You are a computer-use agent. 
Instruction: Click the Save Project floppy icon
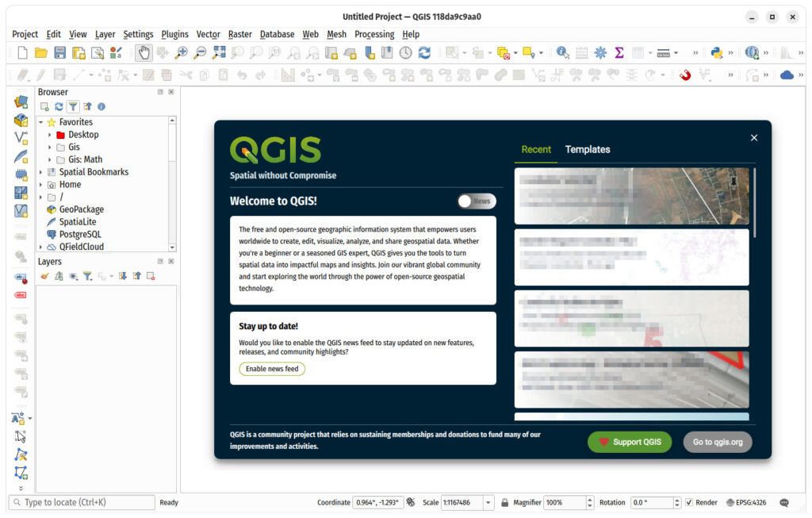point(60,52)
